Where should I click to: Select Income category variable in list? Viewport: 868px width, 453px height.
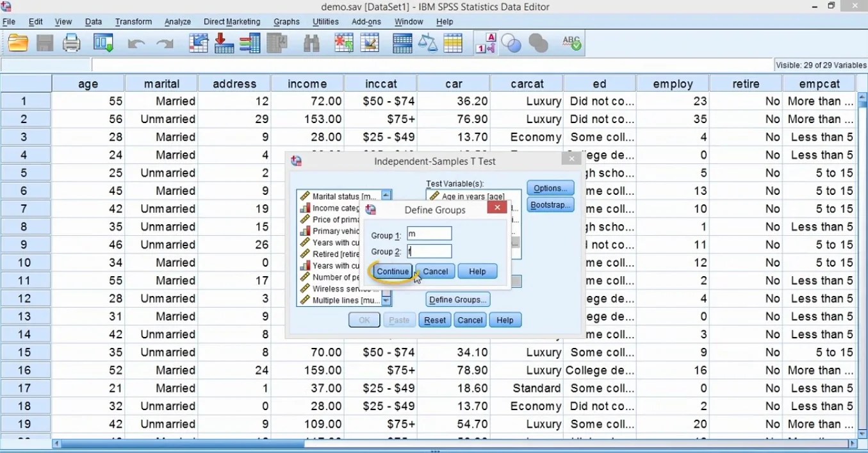pos(331,208)
